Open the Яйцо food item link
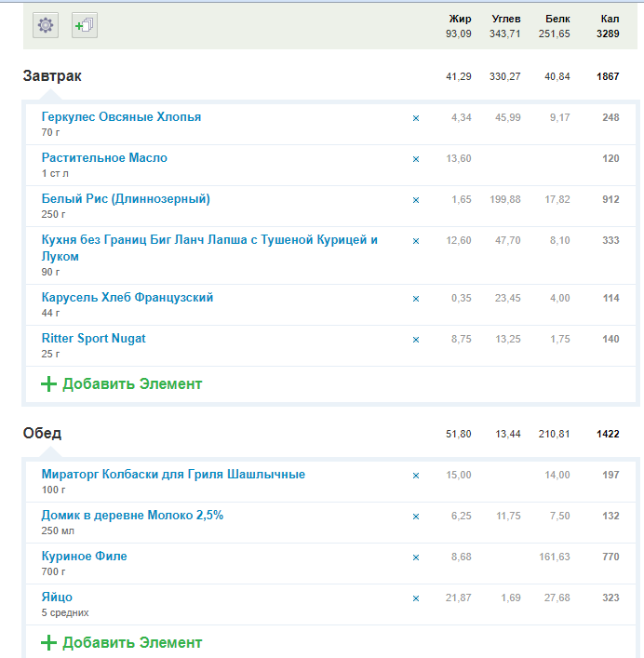This screenshot has height=658, width=644. tap(57, 598)
